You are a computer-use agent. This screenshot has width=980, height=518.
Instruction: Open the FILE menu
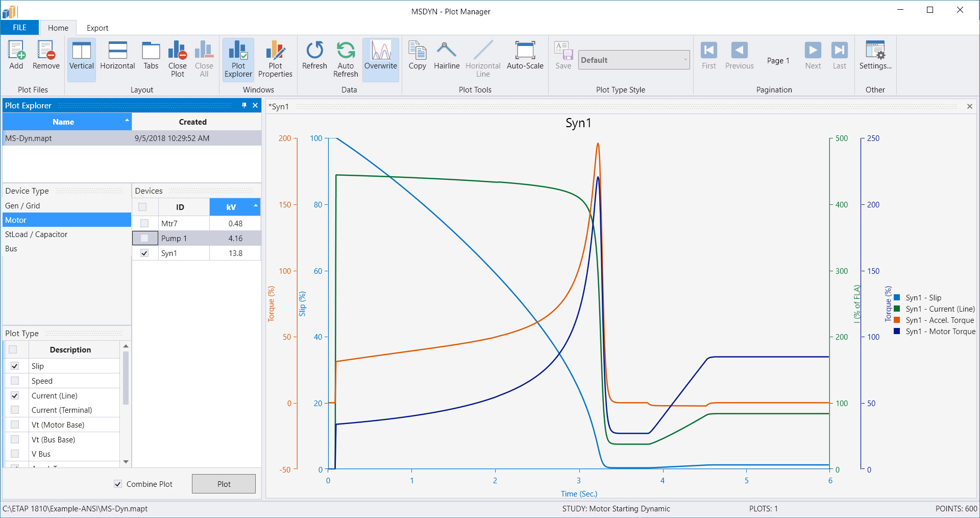(19, 28)
